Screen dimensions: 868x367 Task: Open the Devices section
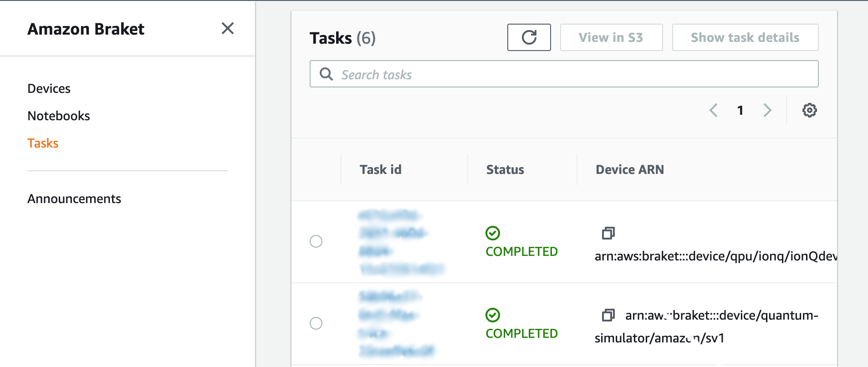(49, 88)
